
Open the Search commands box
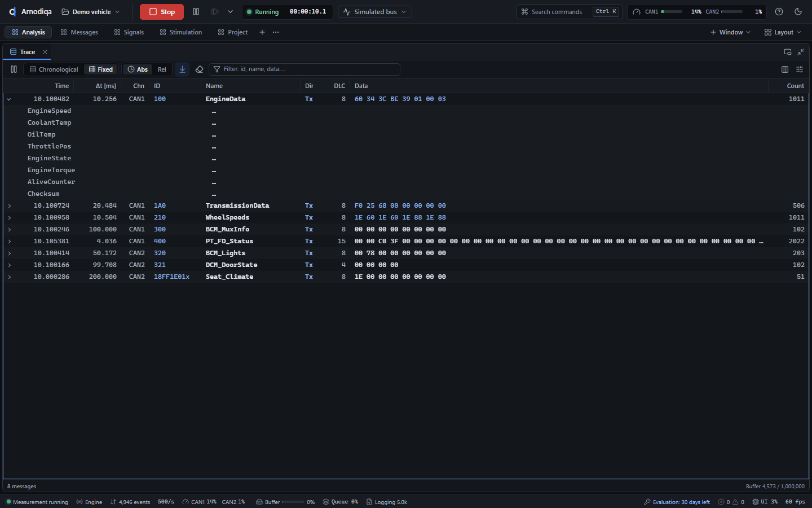point(568,12)
